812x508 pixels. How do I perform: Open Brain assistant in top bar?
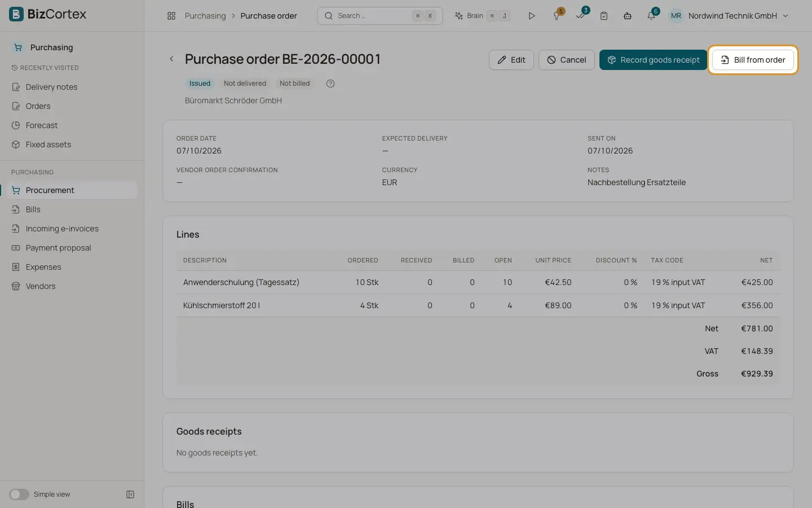[483, 16]
